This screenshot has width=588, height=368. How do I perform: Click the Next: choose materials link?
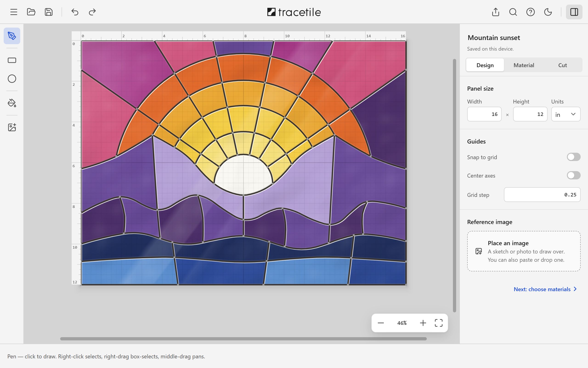[x=545, y=289]
